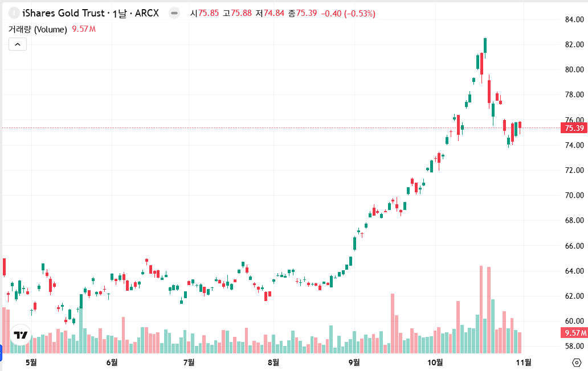Click the 9.57M volume axis label

(x=574, y=333)
